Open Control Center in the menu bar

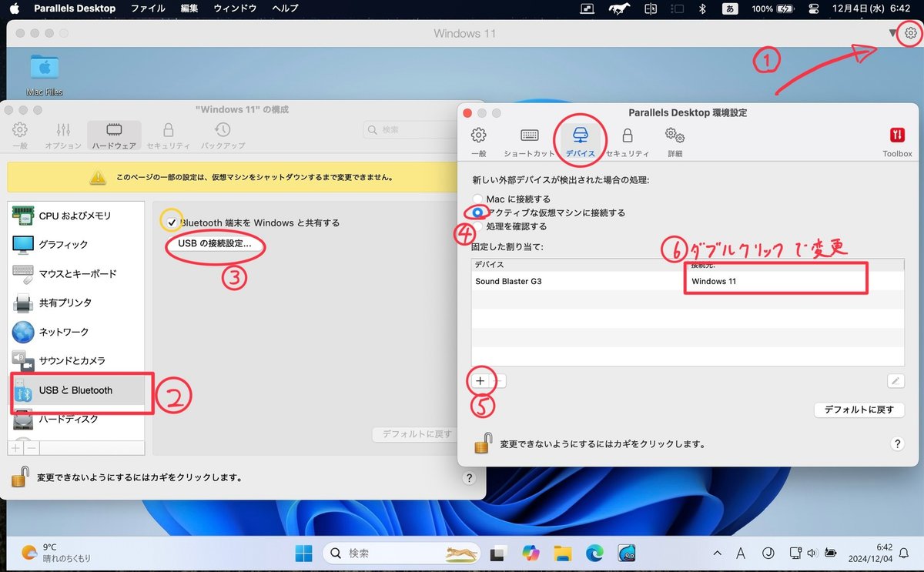click(x=814, y=8)
